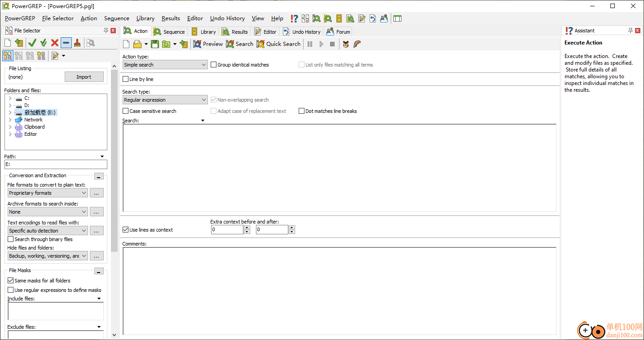Increase the first extra context value
Screen dimensions: 644x340
pyautogui.click(x=247, y=228)
